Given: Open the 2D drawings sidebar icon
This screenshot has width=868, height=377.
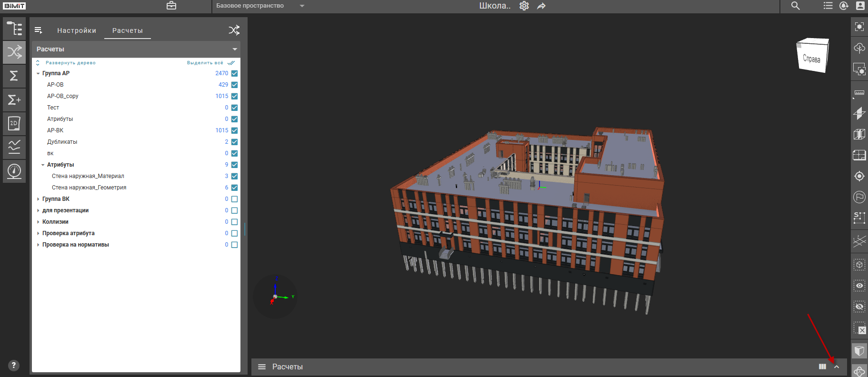Looking at the screenshot, I should tap(14, 124).
